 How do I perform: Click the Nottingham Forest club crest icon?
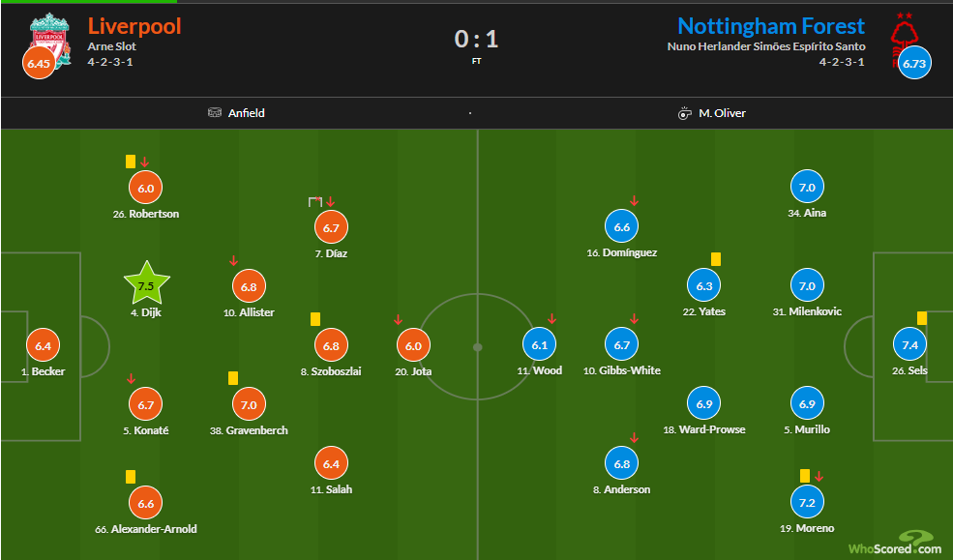[905, 38]
